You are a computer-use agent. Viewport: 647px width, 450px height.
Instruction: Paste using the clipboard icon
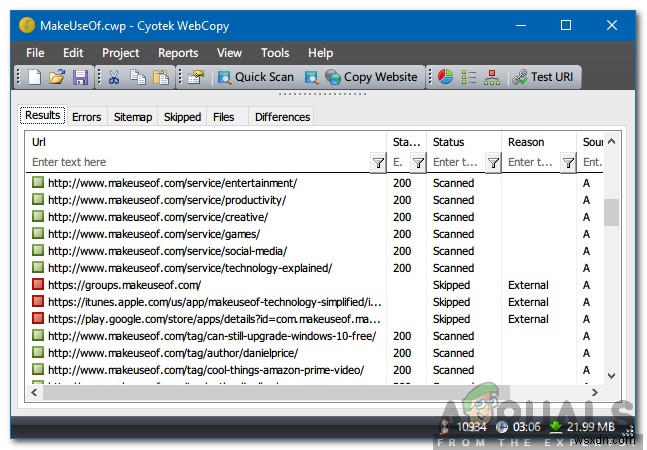(161, 77)
